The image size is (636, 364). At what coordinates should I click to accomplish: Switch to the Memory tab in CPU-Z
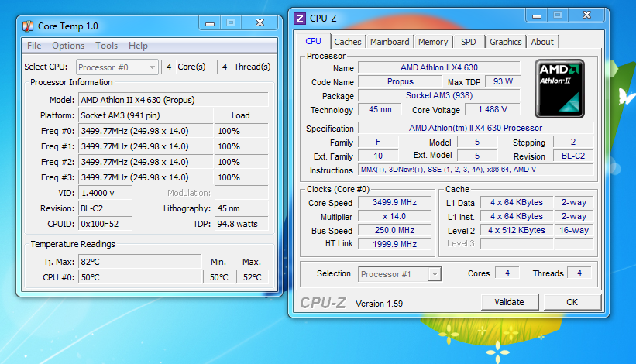(x=433, y=42)
